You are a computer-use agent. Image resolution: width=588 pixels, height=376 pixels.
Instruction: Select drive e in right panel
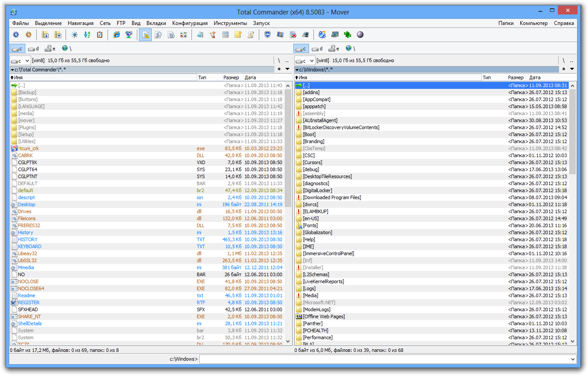coord(334,49)
